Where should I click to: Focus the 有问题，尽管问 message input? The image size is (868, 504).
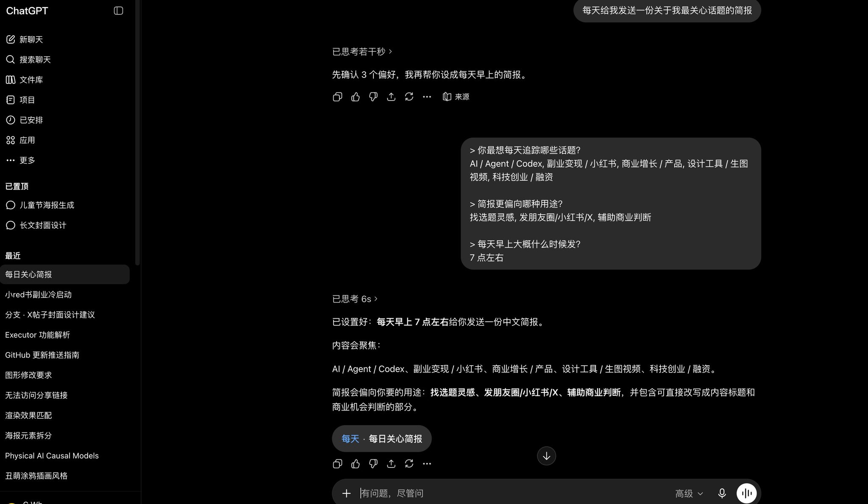pyautogui.click(x=513, y=493)
